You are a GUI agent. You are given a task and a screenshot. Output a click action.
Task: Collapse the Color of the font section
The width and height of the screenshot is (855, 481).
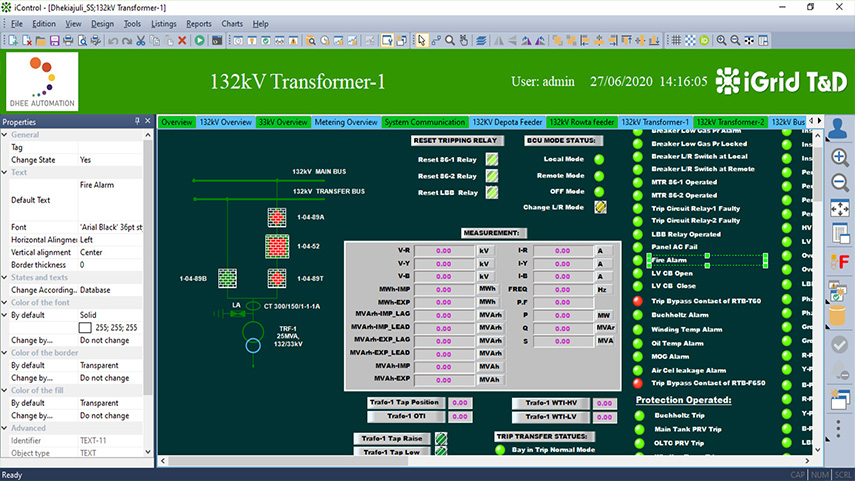(x=5, y=303)
